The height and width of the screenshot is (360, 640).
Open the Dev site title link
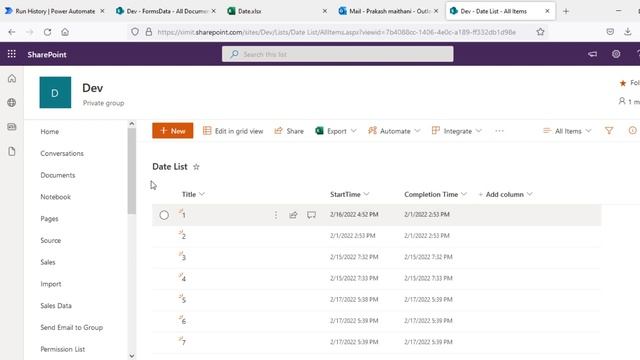click(93, 88)
